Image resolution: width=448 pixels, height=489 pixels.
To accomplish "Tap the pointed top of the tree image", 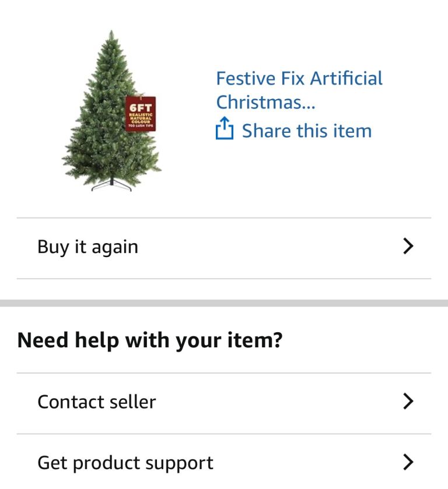I will click(x=111, y=36).
